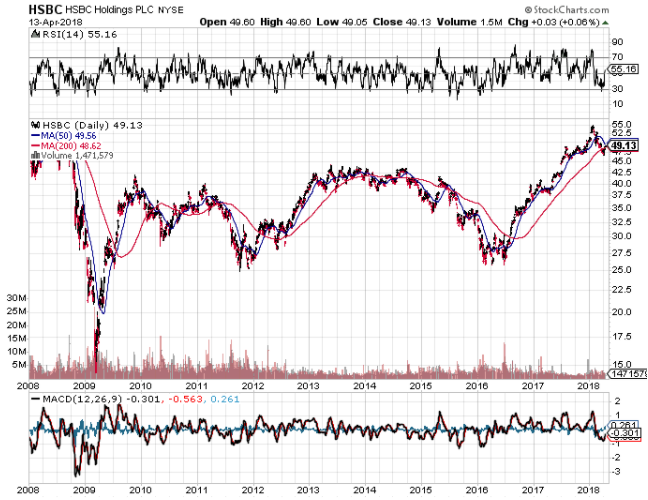Viewport: 648px width, 500px height.
Task: Click the HSBC ticker symbol title
Action: [x=45, y=9]
